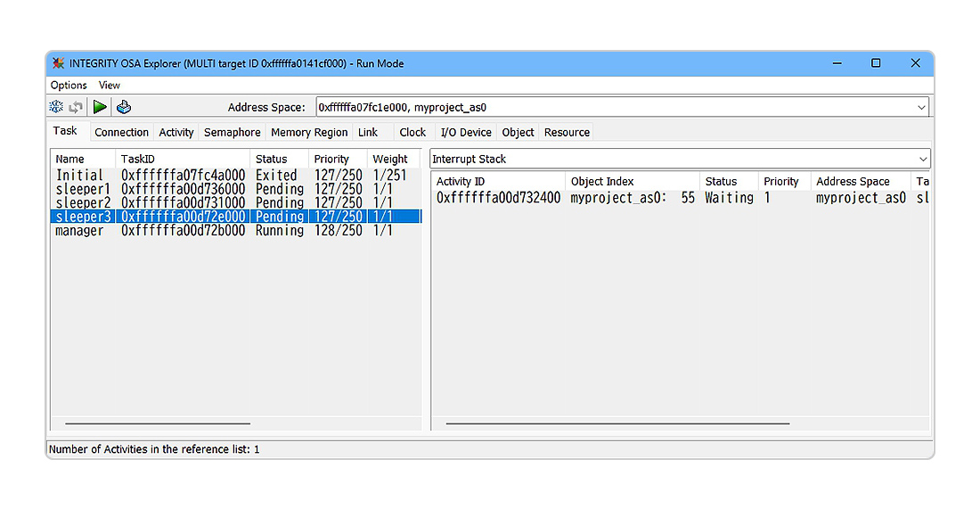Switch to the Semaphore tab
Viewport: 980px width, 509px height.
tap(232, 133)
